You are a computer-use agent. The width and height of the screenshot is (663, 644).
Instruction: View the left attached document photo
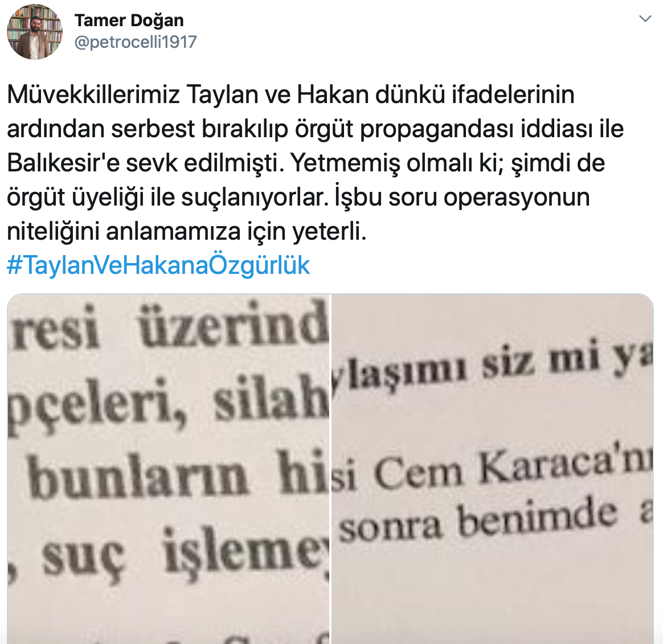click(x=168, y=469)
